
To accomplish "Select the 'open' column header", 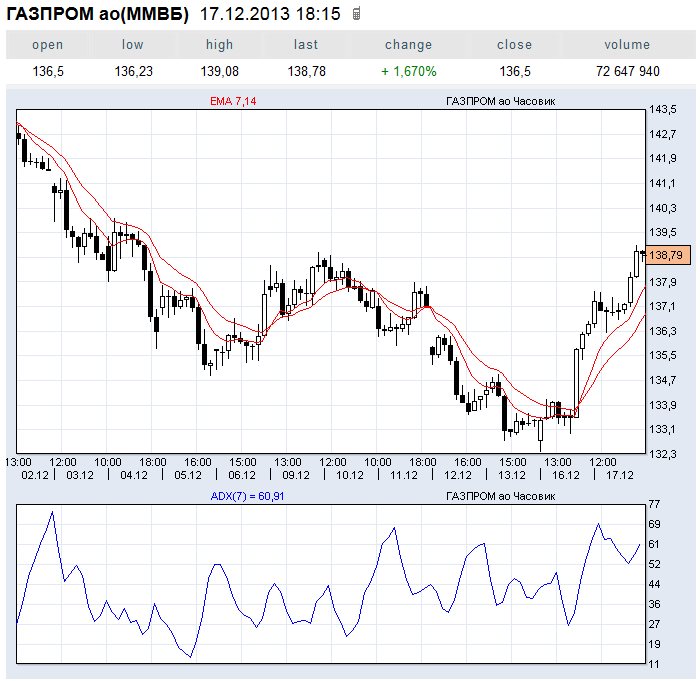I will (x=47, y=45).
